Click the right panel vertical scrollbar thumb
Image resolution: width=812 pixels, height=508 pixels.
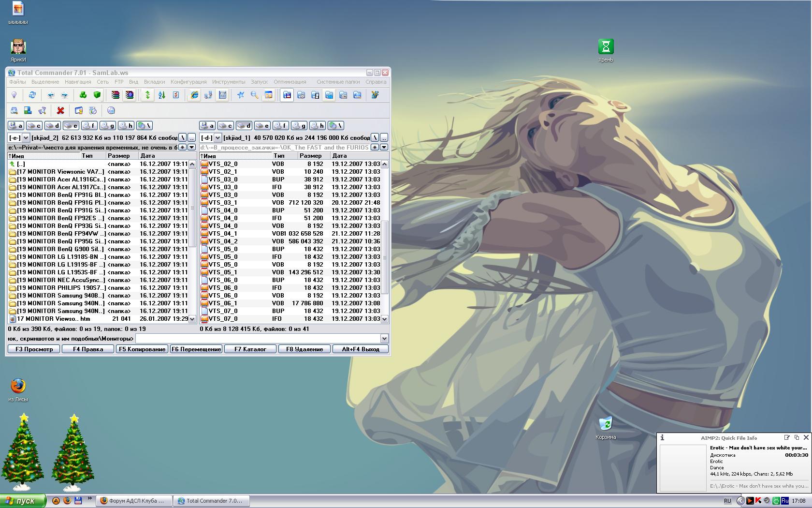coord(385,256)
